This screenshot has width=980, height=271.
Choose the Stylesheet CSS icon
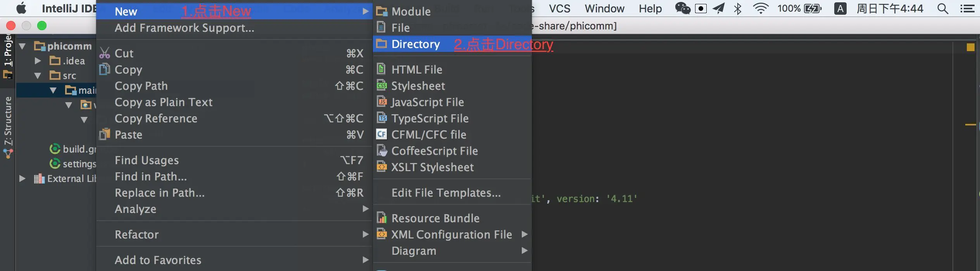tap(382, 86)
